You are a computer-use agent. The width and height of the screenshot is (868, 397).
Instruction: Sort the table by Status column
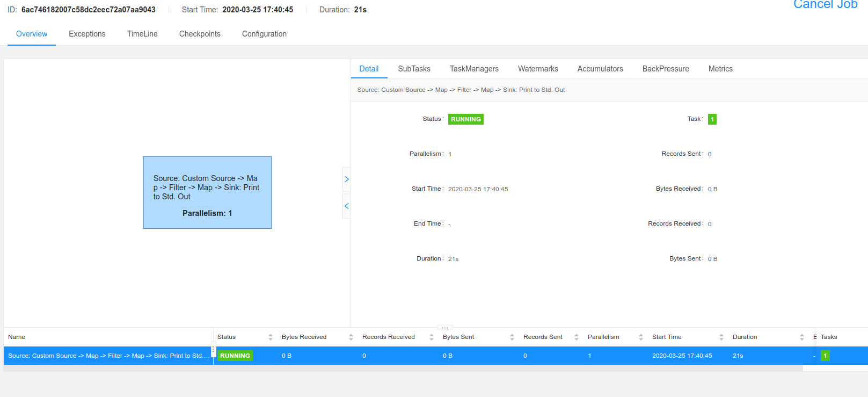271,337
